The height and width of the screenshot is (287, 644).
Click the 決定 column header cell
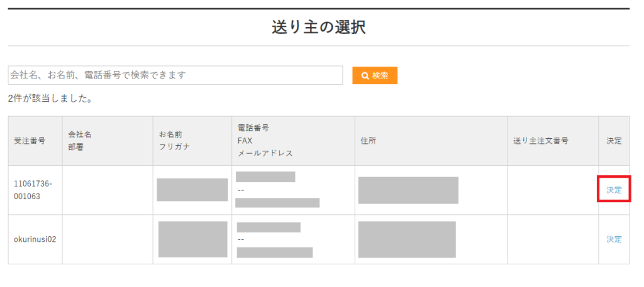[x=614, y=141]
